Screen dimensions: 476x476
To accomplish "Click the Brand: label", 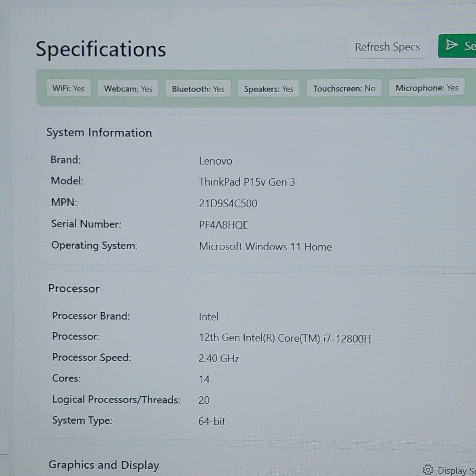I will point(66,160).
